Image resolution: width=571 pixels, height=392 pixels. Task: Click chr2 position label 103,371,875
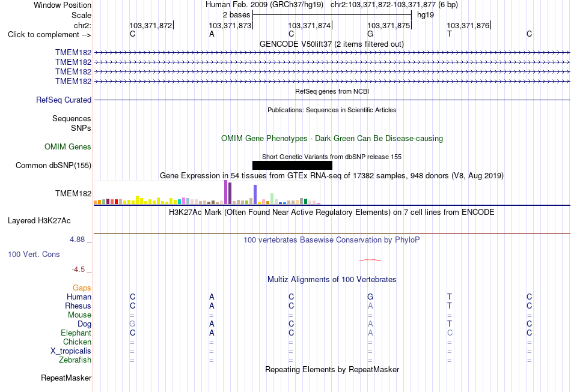[x=389, y=25]
